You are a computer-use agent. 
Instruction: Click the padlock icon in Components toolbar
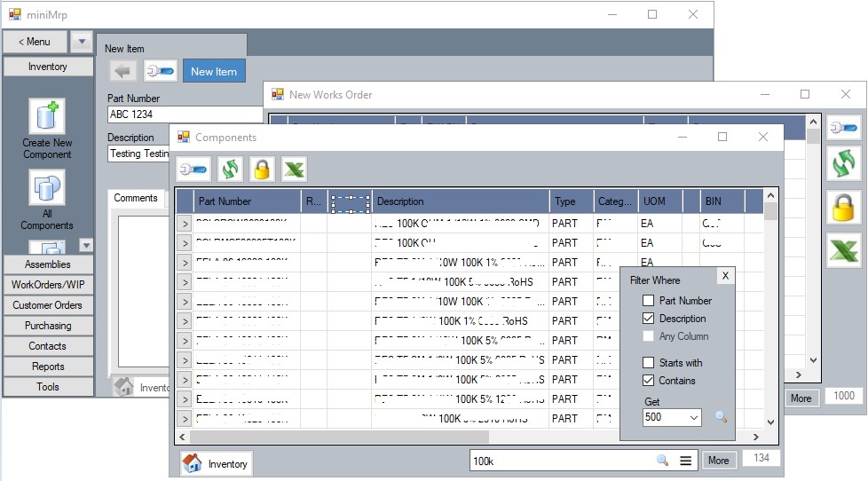261,169
